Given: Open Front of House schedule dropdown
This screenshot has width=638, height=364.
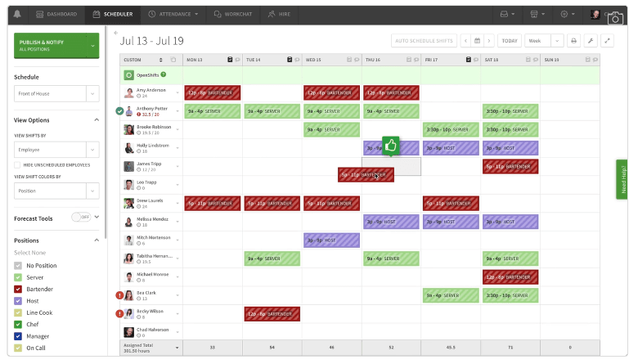Looking at the screenshot, I should [56, 93].
